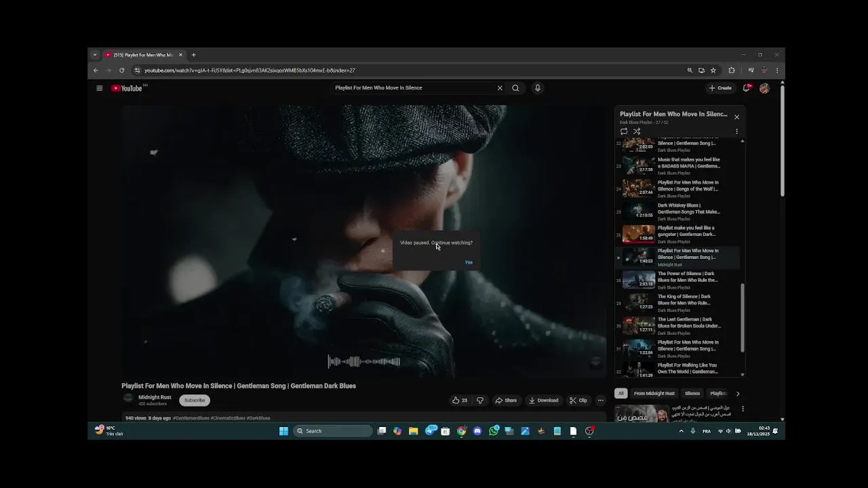Click the Windows taskbar Search box

(x=333, y=431)
